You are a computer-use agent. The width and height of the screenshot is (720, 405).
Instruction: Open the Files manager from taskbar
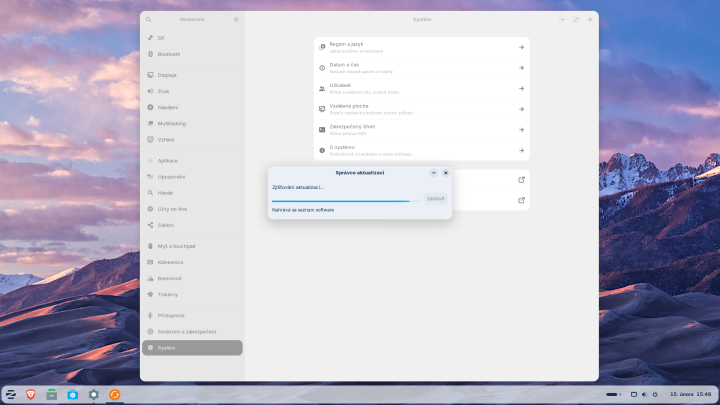(x=51, y=394)
